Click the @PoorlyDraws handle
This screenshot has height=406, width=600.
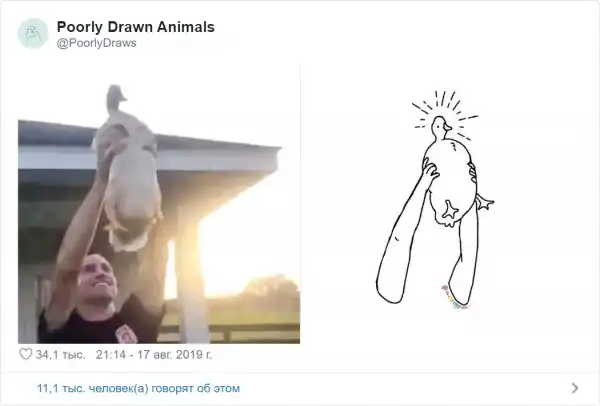pos(96,43)
